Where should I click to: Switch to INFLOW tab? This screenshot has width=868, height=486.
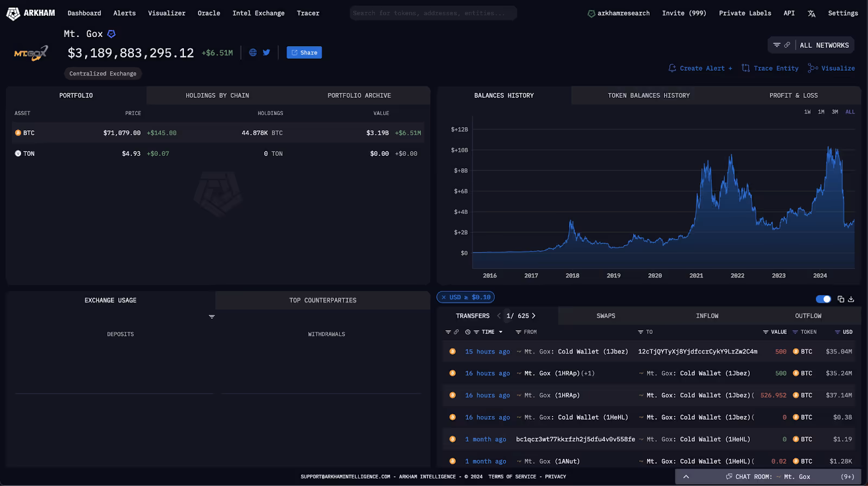707,316
